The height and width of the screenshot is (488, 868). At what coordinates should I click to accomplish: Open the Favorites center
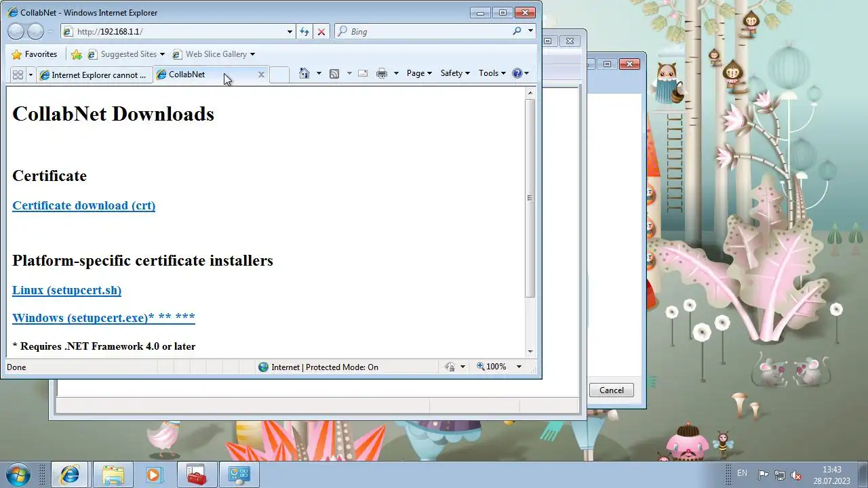tap(35, 54)
